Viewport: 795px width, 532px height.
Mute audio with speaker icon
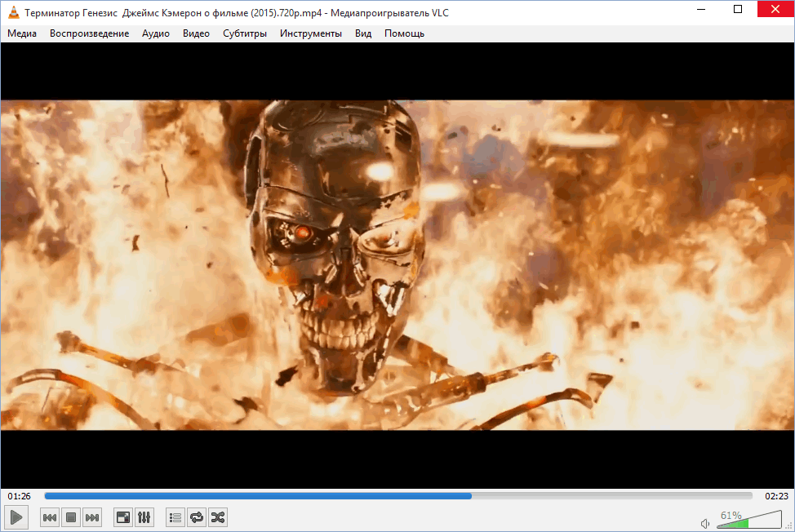pyautogui.click(x=705, y=523)
